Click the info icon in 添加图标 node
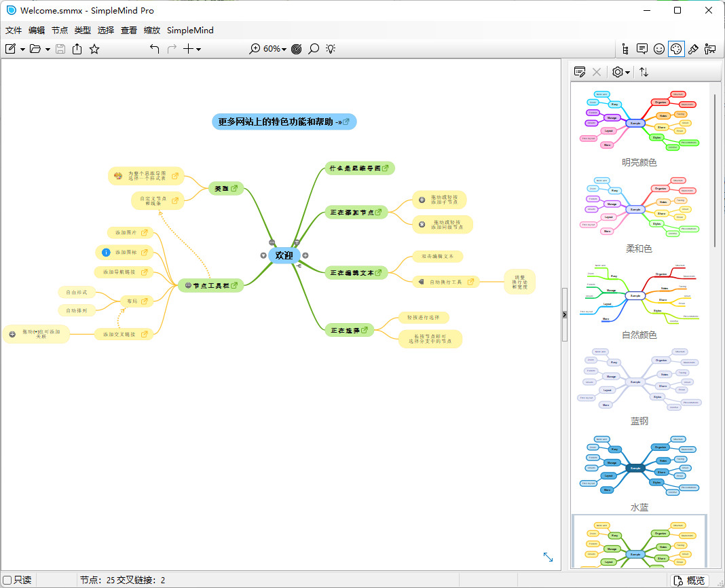Image resolution: width=725 pixels, height=588 pixels. 106,252
